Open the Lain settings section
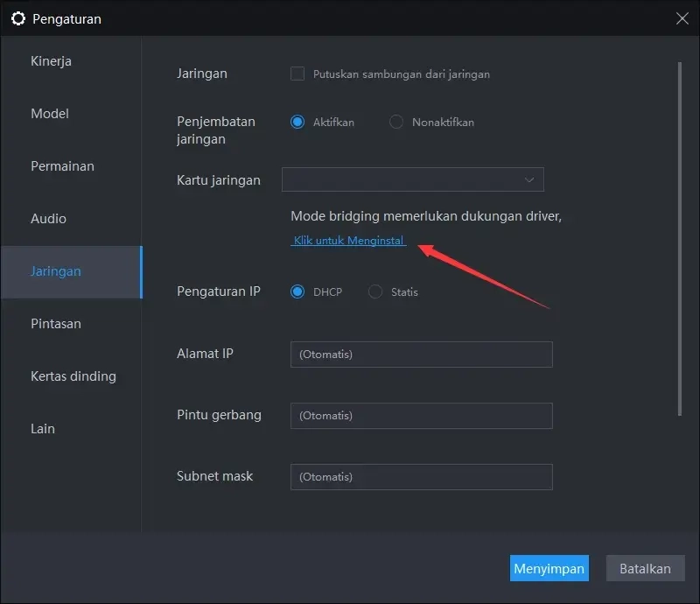 (42, 428)
